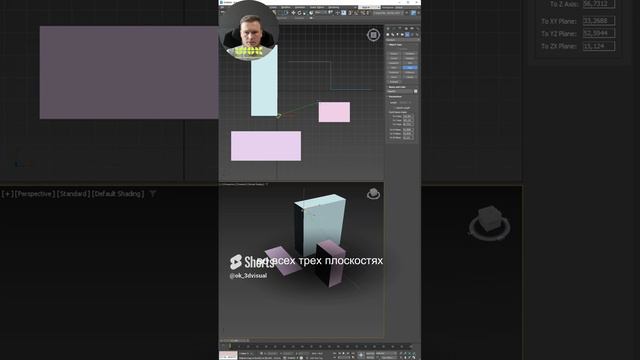Click the To Z Axis value 56,7312
This screenshot has width=640, height=360.
point(599,4)
